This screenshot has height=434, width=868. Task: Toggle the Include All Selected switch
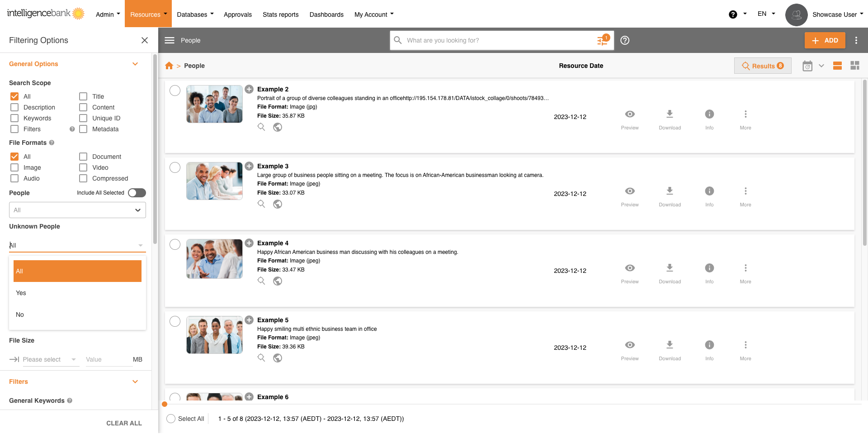click(137, 193)
